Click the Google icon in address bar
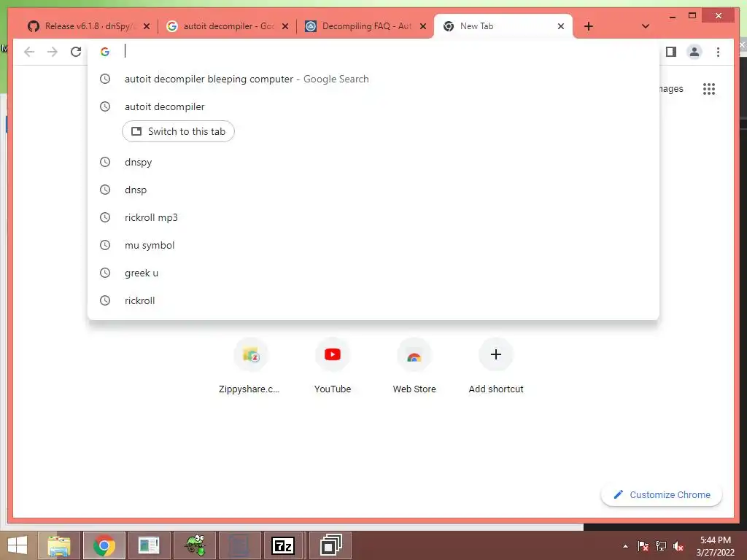This screenshot has height=560, width=747. pyautogui.click(x=105, y=52)
